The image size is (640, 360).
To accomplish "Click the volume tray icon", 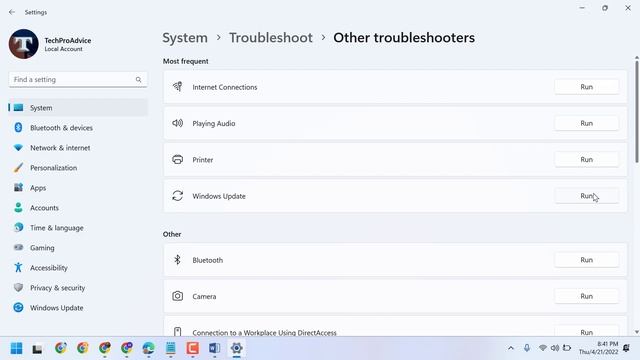I will [555, 348].
